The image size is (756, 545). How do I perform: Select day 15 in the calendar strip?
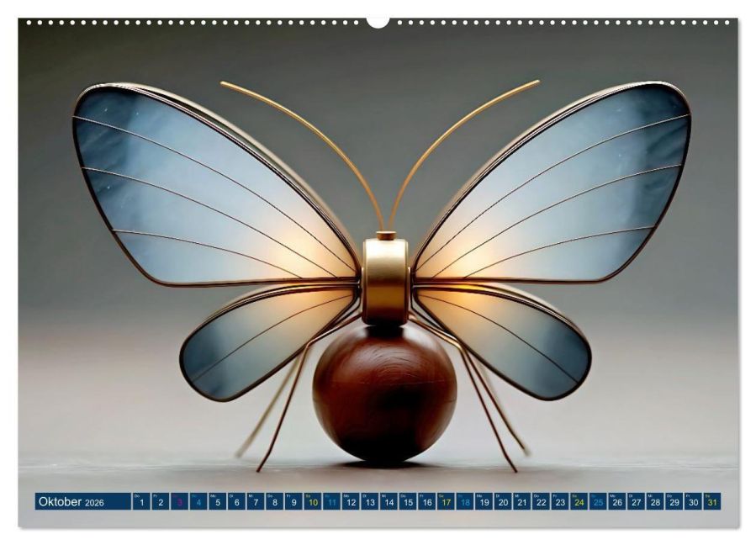coord(408,501)
